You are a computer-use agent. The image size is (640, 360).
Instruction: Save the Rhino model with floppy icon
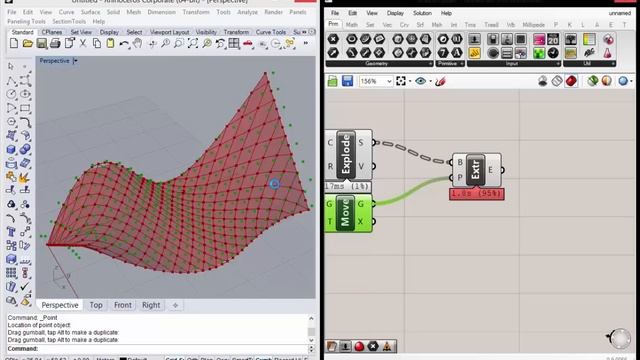(41, 43)
